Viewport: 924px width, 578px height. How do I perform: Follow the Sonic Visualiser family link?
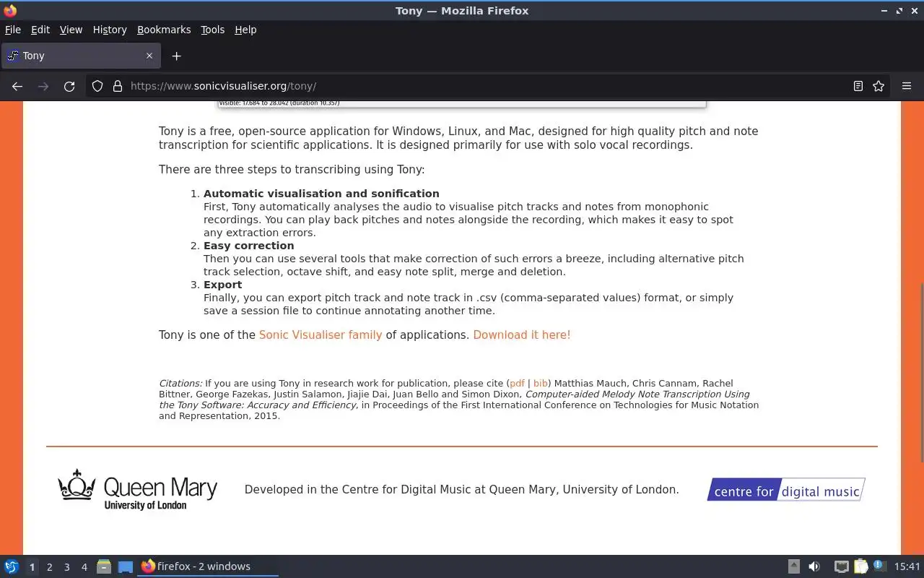pos(321,335)
